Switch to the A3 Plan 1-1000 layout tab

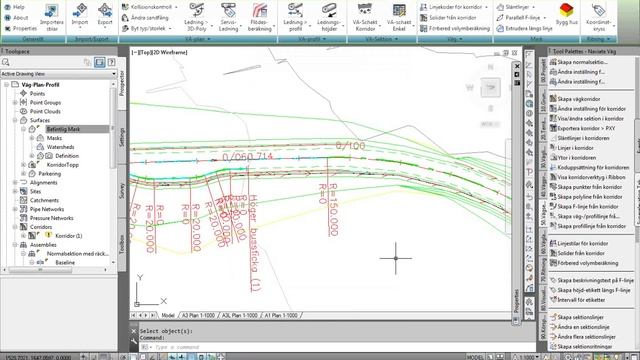pos(198,315)
